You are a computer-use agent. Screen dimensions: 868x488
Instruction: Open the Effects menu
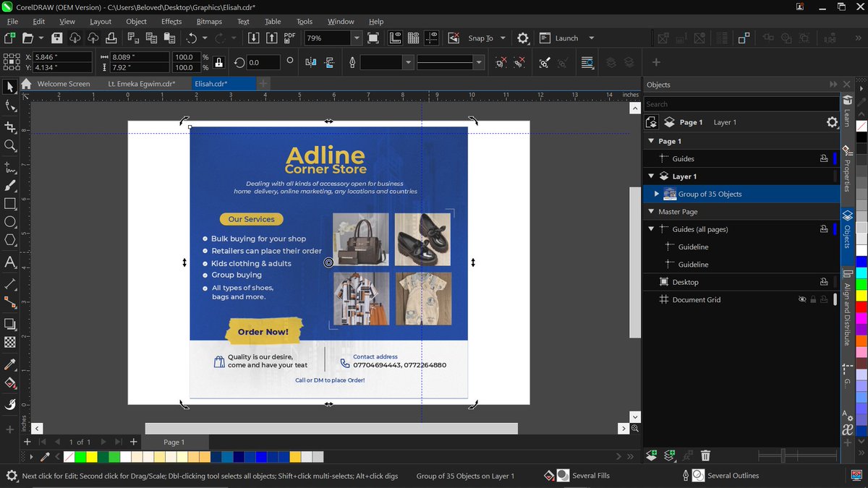171,22
